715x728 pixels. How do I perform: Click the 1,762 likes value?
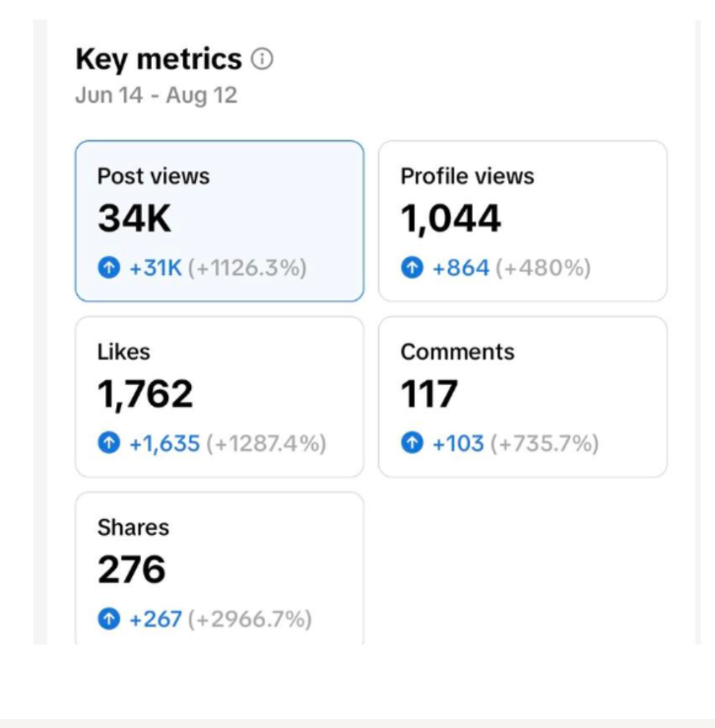point(146,394)
